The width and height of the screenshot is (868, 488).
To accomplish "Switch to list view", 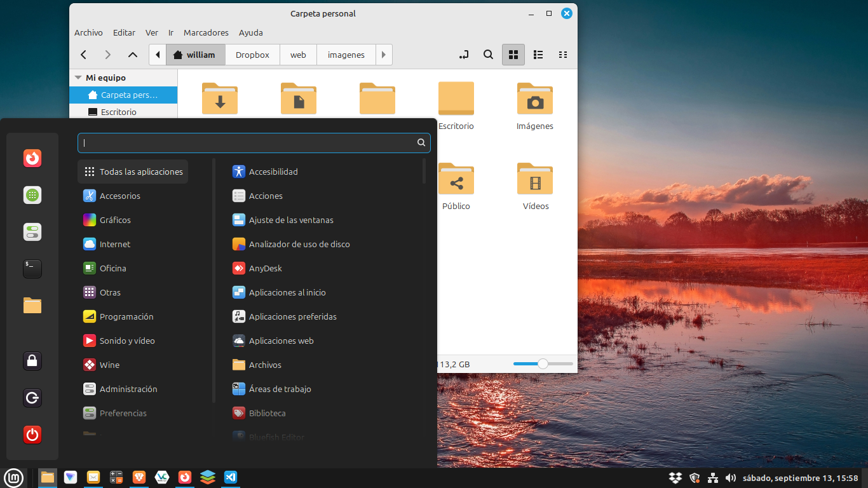I will pyautogui.click(x=538, y=55).
